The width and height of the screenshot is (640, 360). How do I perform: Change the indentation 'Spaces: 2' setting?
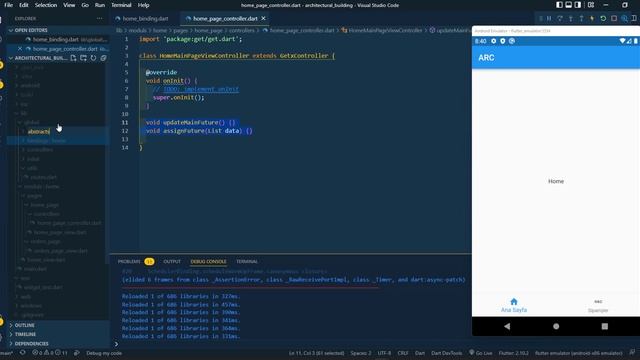(x=361, y=353)
